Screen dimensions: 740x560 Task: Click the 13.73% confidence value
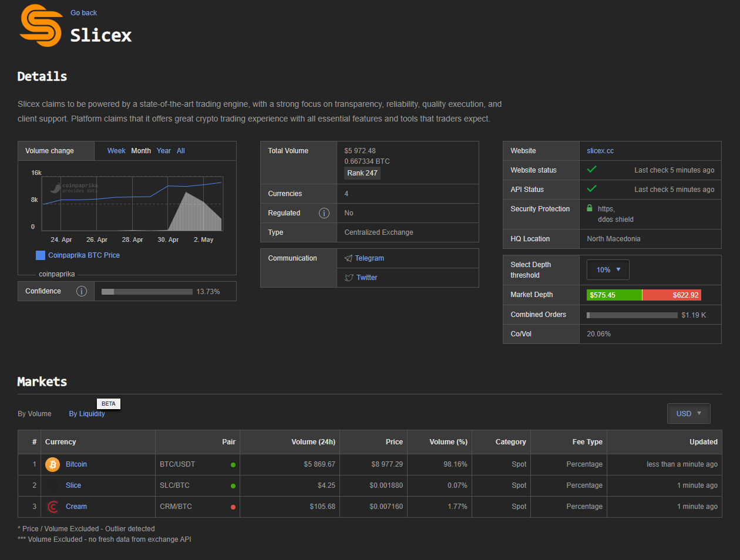208,292
